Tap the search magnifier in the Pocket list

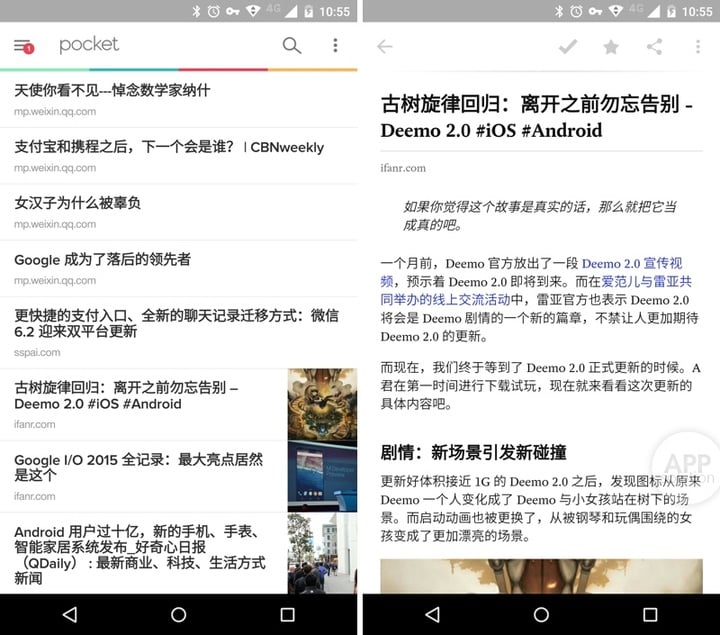click(292, 45)
